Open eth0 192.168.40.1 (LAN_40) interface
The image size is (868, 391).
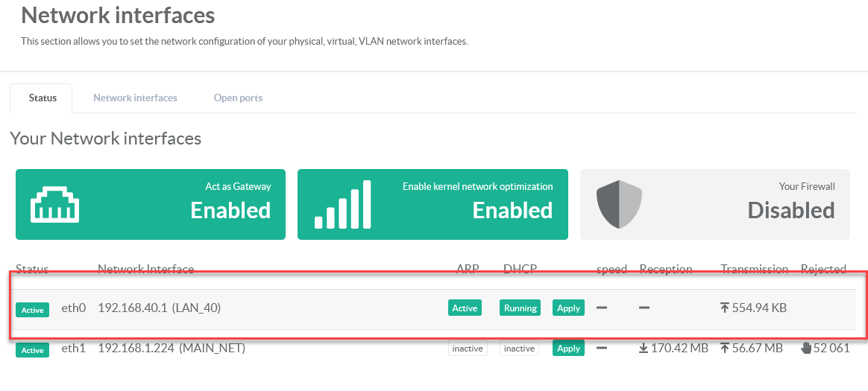pos(159,308)
